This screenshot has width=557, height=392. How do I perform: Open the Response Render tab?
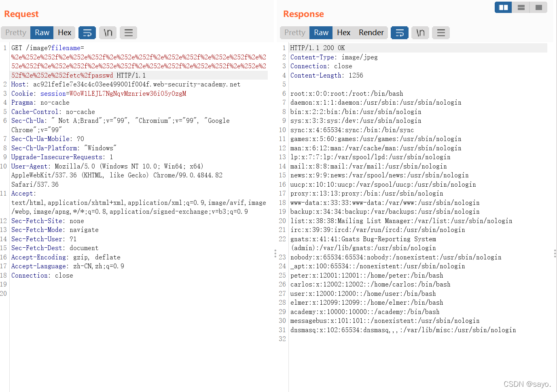click(x=371, y=33)
